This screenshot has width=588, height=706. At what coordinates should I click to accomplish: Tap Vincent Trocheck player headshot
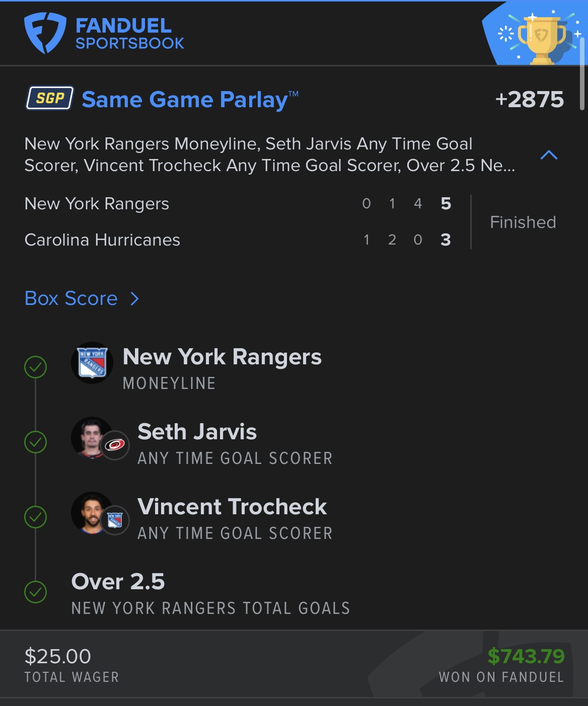(92, 512)
